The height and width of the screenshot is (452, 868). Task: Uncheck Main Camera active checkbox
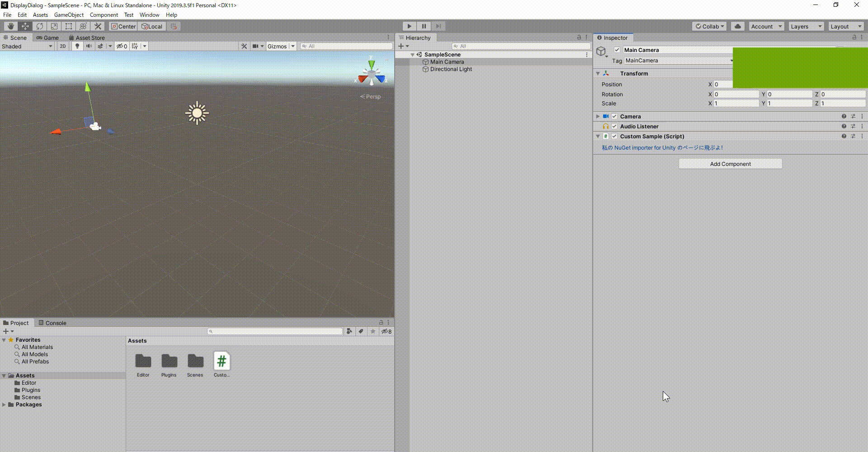point(617,50)
